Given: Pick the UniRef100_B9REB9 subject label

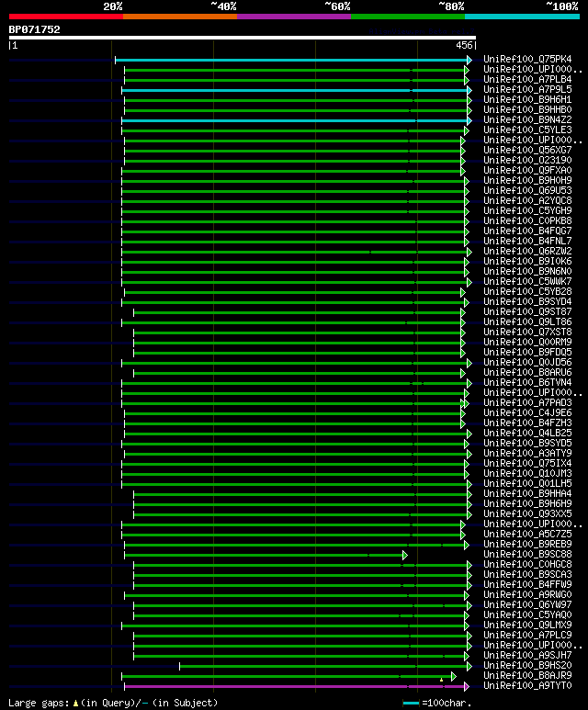Looking at the screenshot, I should [527, 545].
